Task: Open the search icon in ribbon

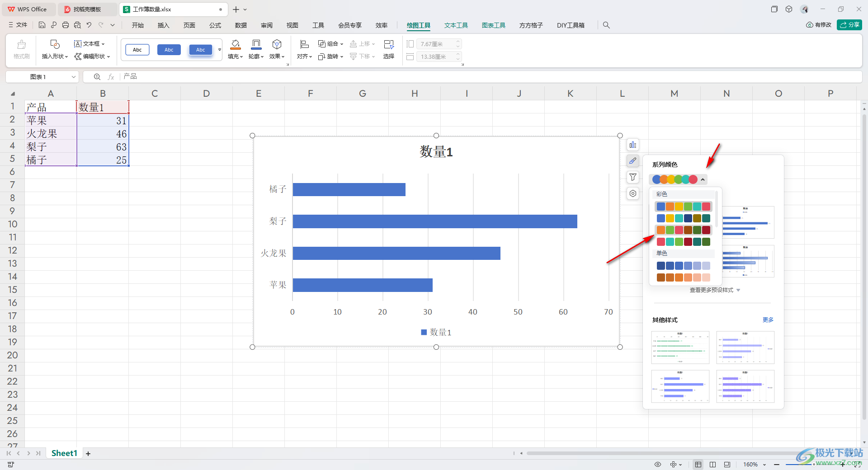Action: click(x=606, y=25)
